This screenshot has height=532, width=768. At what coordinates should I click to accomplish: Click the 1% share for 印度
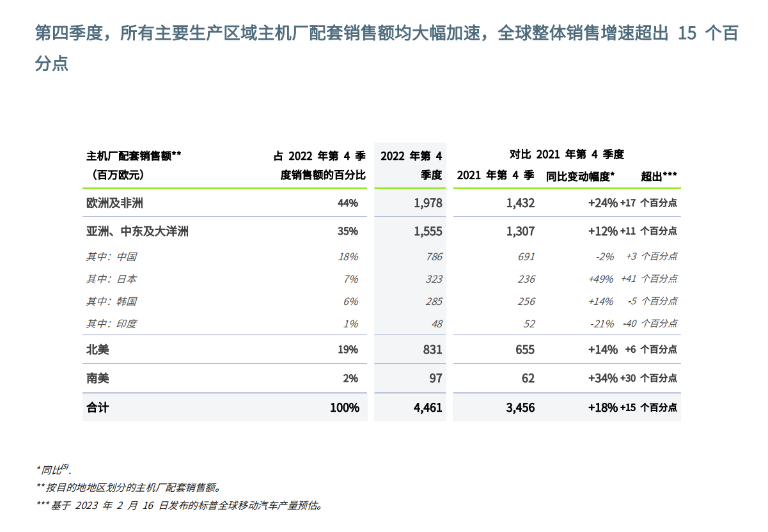[x=351, y=324]
